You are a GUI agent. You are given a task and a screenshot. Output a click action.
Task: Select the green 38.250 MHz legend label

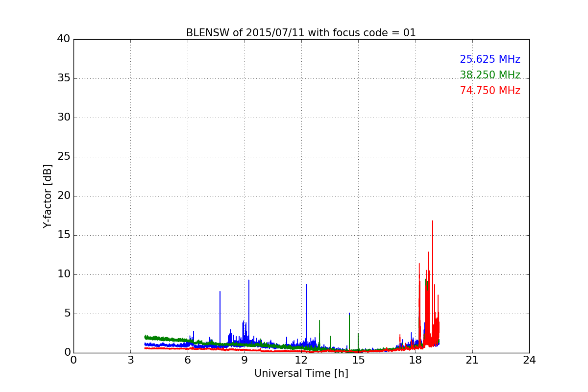[x=490, y=75]
